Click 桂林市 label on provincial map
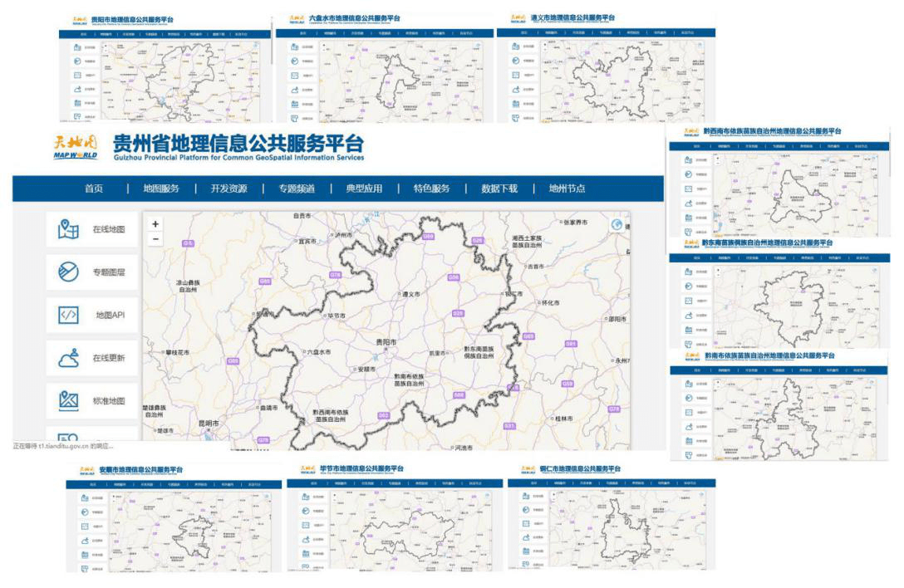The height and width of the screenshot is (588, 904). 563,419
